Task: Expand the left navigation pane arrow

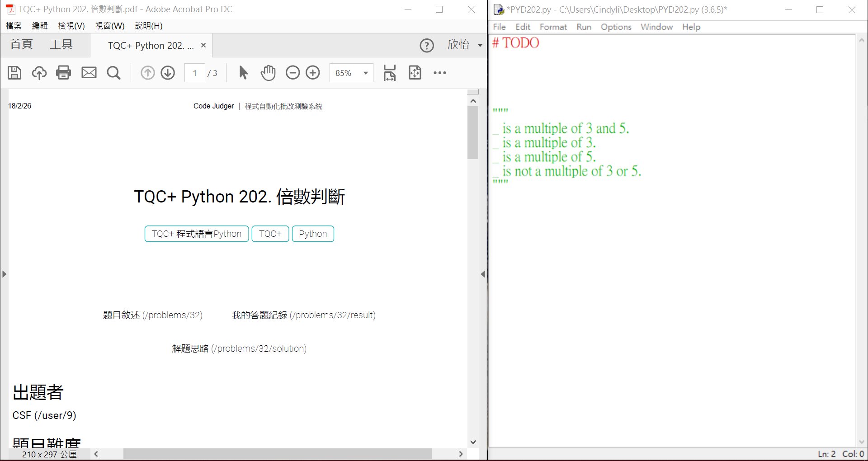Action: (4, 274)
